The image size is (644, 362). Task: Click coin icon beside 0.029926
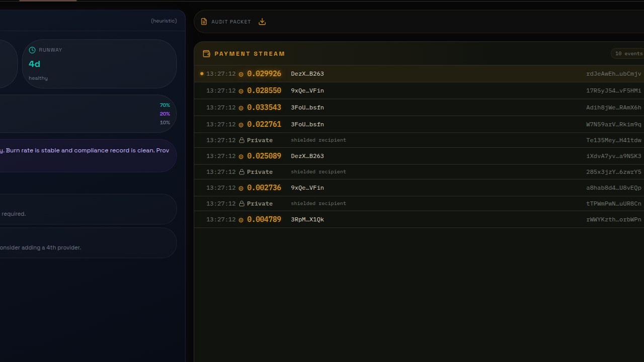click(x=241, y=74)
